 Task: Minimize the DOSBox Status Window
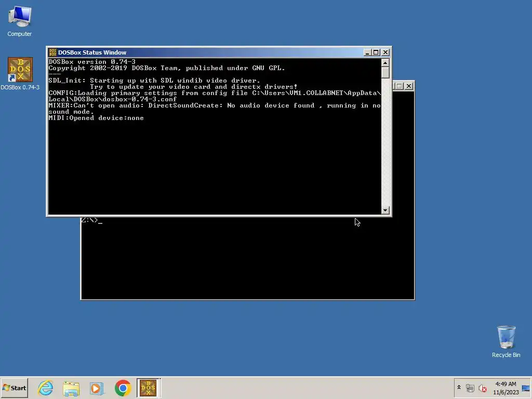pos(367,52)
